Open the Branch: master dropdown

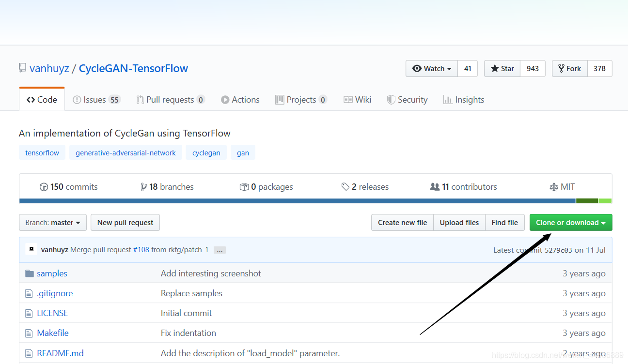click(x=53, y=223)
